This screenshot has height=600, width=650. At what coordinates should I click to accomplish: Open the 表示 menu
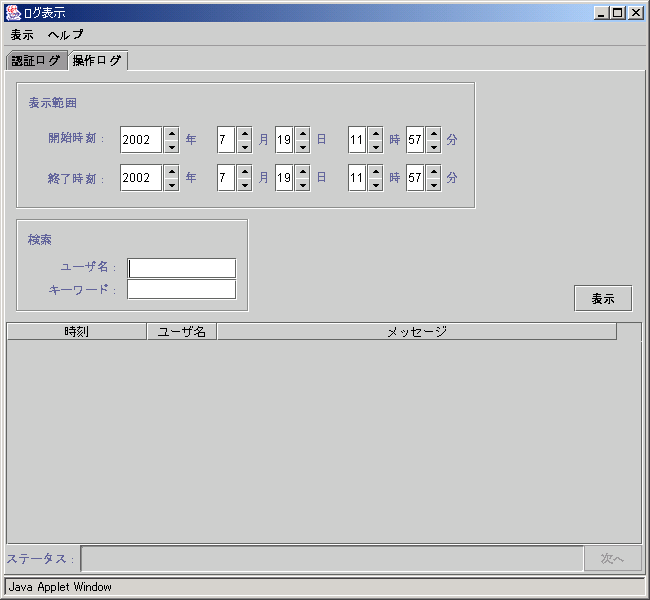[x=22, y=34]
